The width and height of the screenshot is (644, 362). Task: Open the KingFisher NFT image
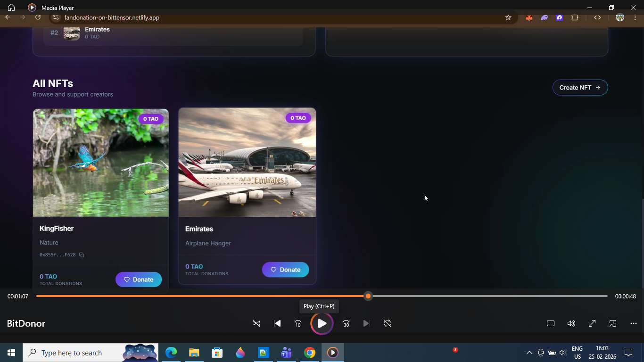(100, 163)
